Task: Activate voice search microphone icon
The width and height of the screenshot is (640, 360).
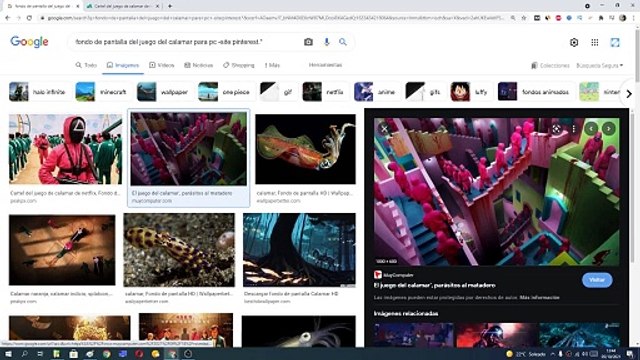Action: click(327, 42)
